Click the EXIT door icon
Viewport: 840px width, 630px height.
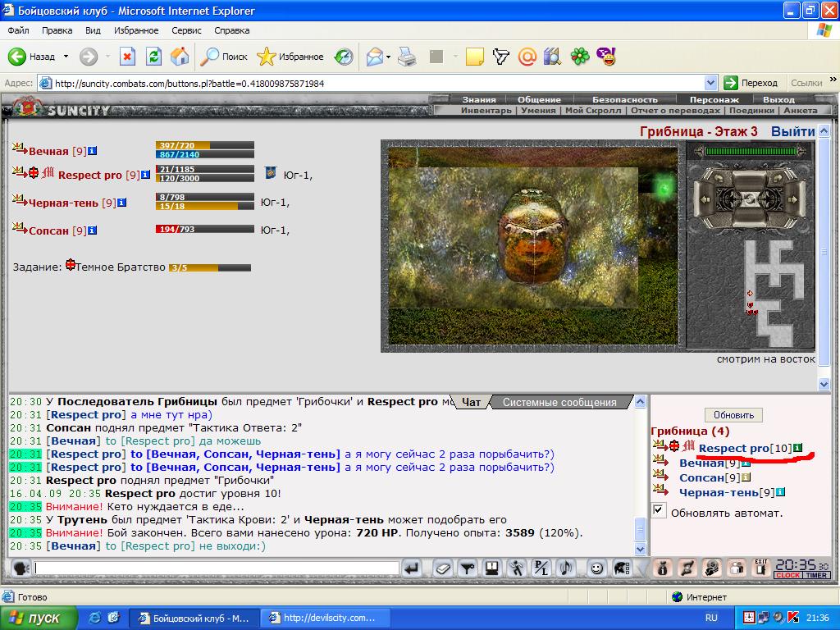pyautogui.click(x=760, y=568)
